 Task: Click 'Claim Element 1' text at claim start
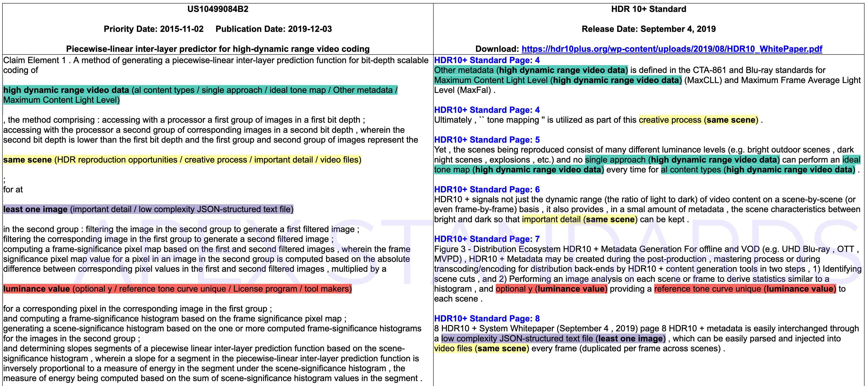click(x=35, y=60)
